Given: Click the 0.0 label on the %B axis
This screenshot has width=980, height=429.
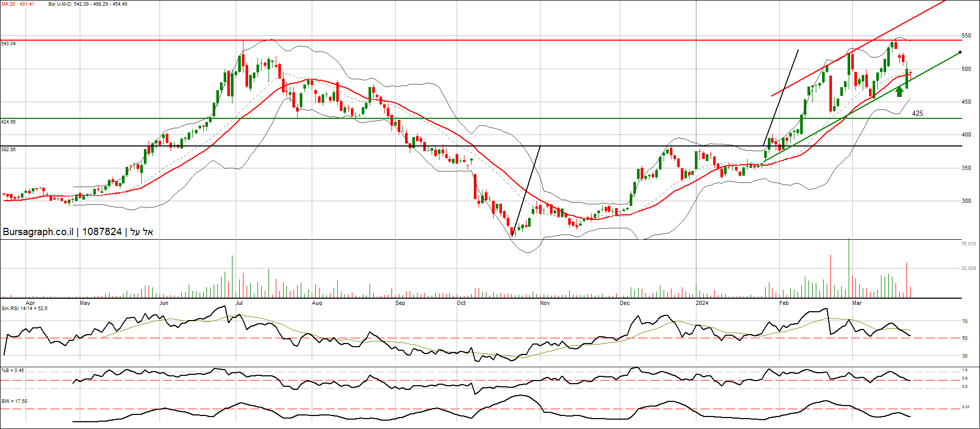Looking at the screenshot, I should [965, 387].
